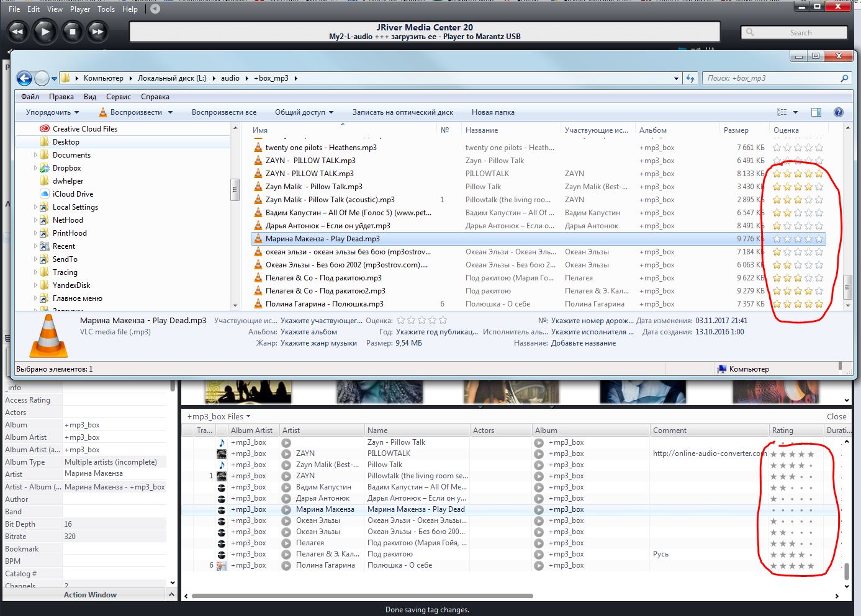Open the Правка menu in Explorer
This screenshot has height=616, width=861.
click(x=61, y=97)
